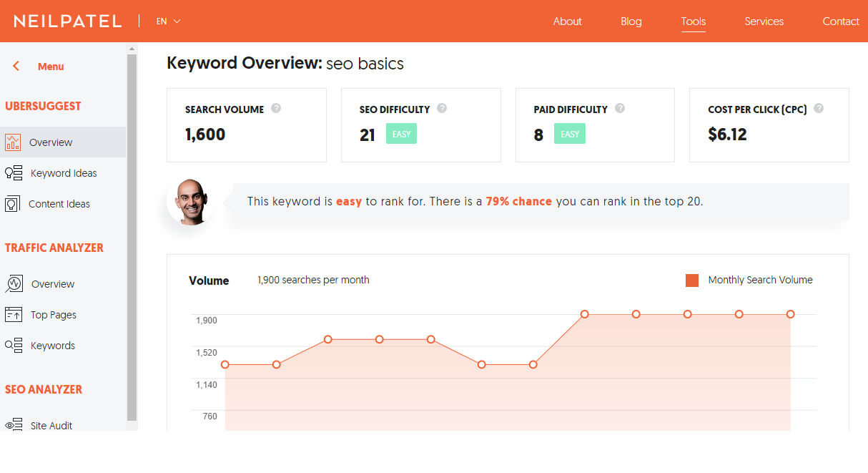The height and width of the screenshot is (473, 868).
Task: Click the Cost Per Click help icon
Action: pos(819,109)
